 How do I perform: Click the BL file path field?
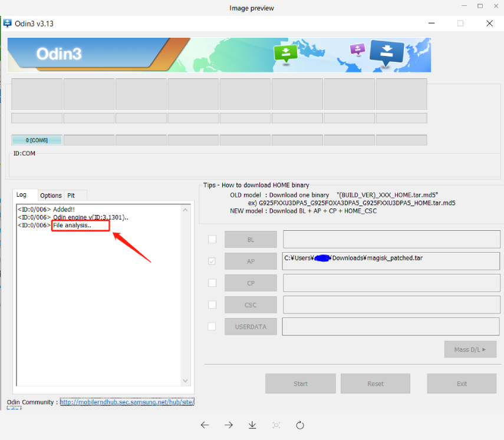[x=391, y=239]
